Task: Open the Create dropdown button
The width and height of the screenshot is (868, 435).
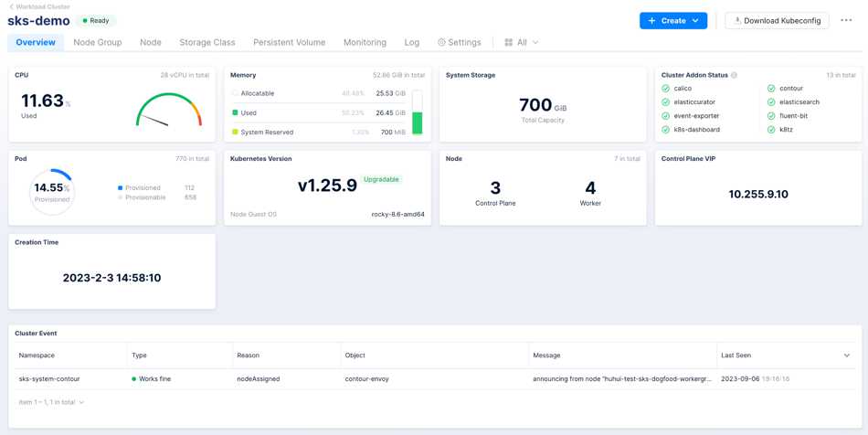Action: (673, 20)
